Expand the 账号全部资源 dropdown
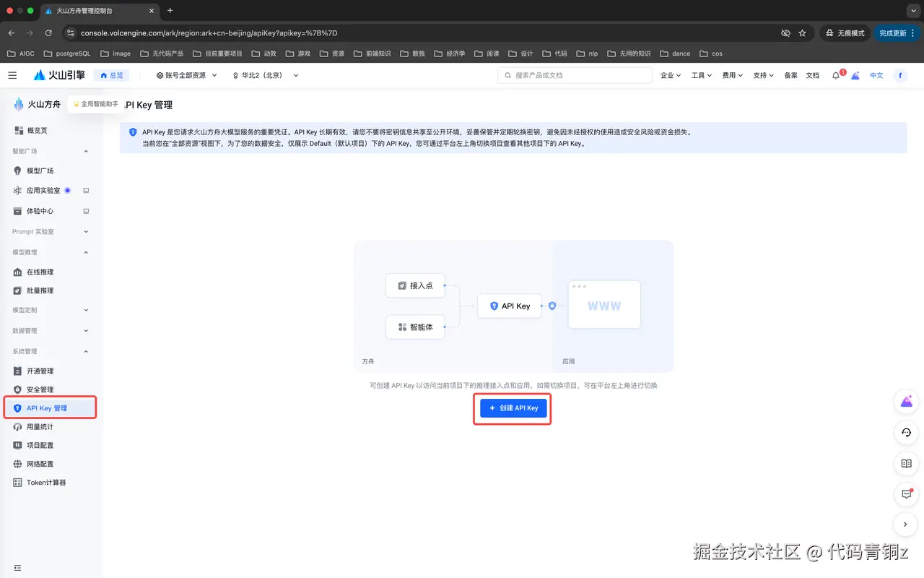Image resolution: width=924 pixels, height=578 pixels. [186, 75]
